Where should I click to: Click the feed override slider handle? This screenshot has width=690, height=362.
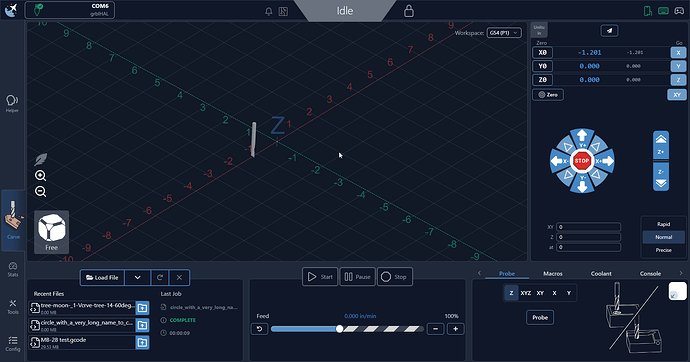click(x=339, y=329)
